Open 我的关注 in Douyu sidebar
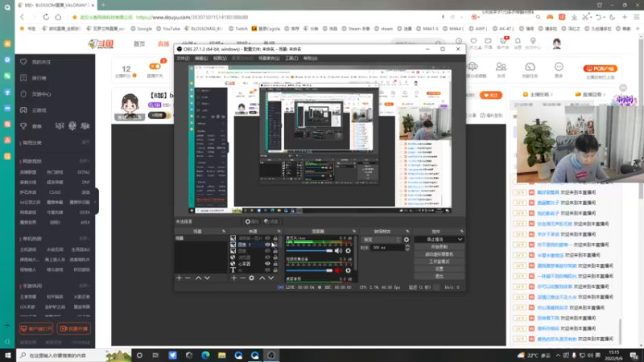The image size is (644, 362). coord(35,62)
